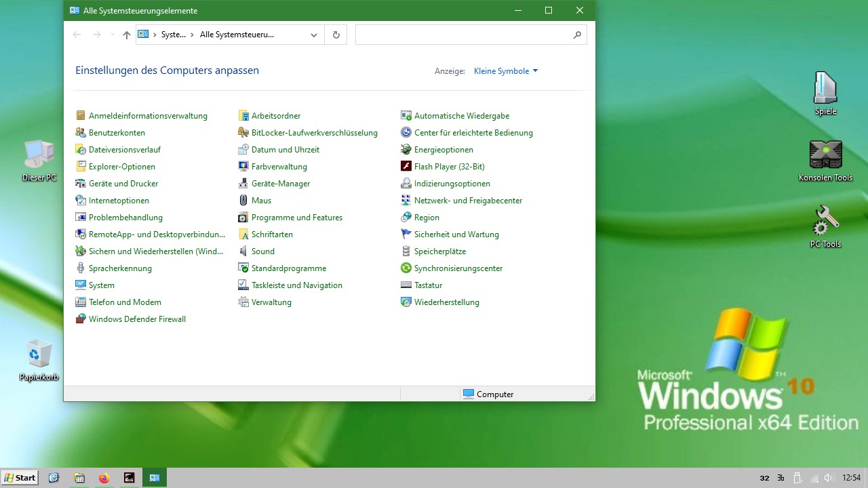Open File Explorer from the taskbar
Viewport: 868px width, 488px height.
tap(79, 478)
